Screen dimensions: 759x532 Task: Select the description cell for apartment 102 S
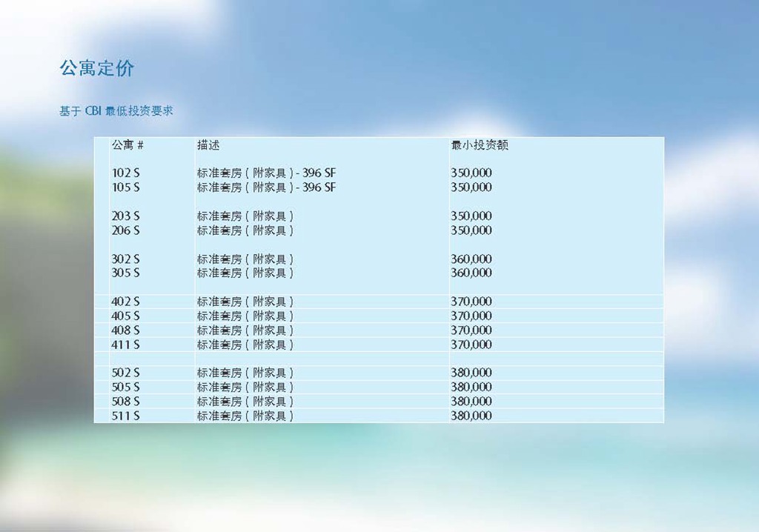[x=266, y=173]
